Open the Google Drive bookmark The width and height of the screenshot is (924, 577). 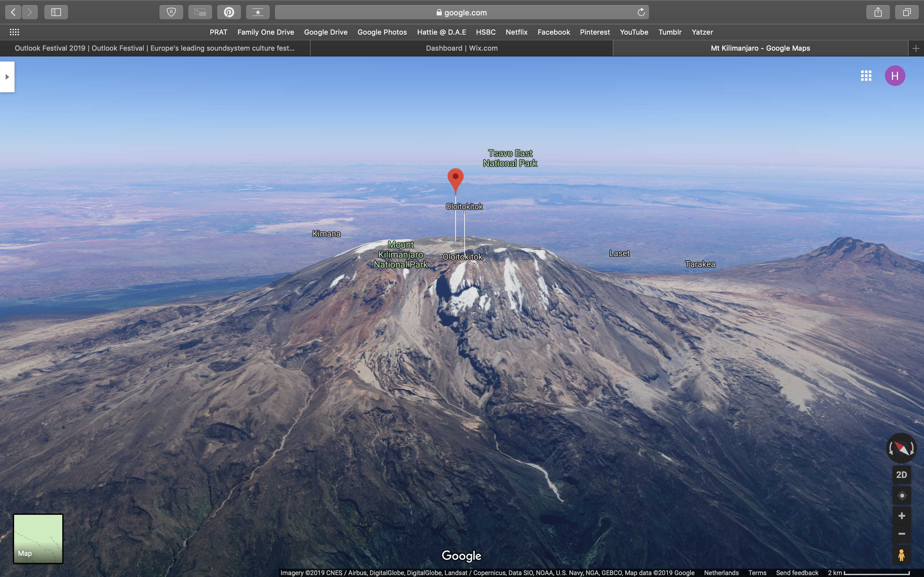[x=325, y=32]
